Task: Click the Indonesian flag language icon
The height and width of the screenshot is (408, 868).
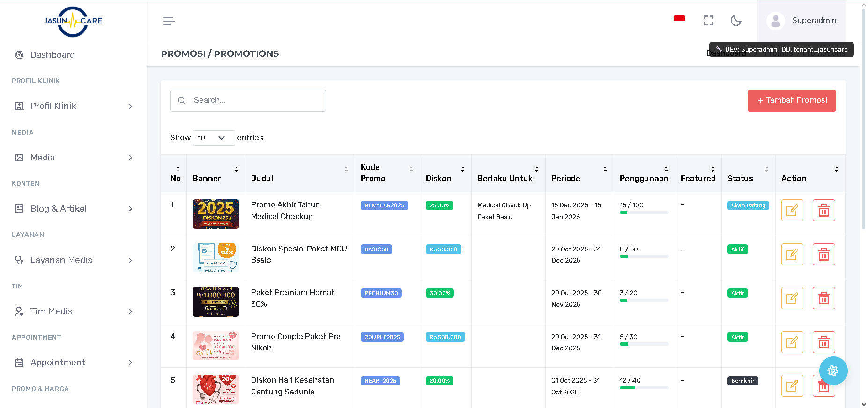Action: [679, 19]
